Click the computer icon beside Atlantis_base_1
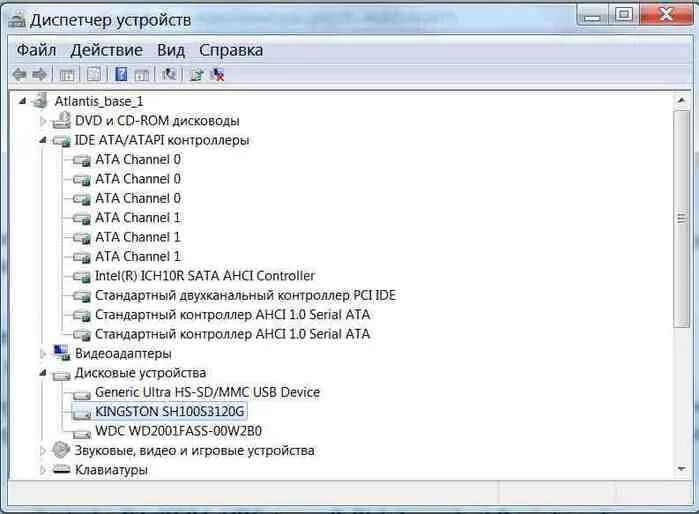The height and width of the screenshot is (514, 699). [40, 101]
